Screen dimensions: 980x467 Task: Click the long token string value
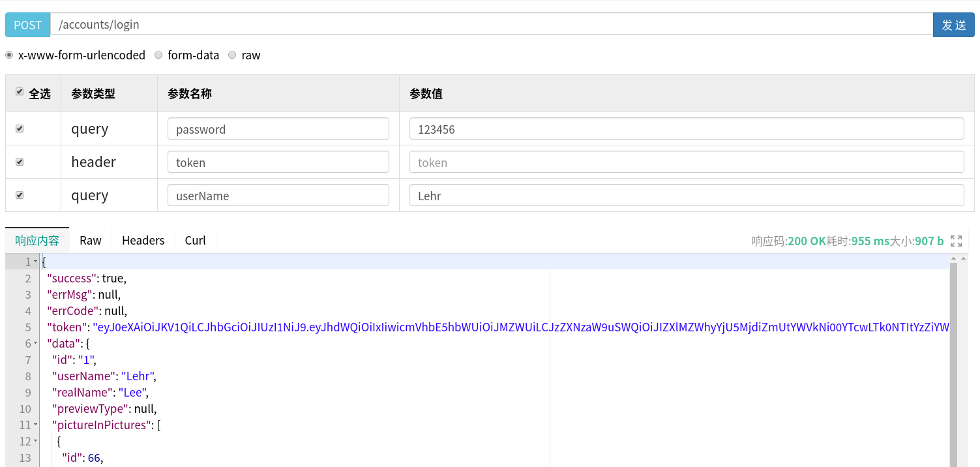521,327
